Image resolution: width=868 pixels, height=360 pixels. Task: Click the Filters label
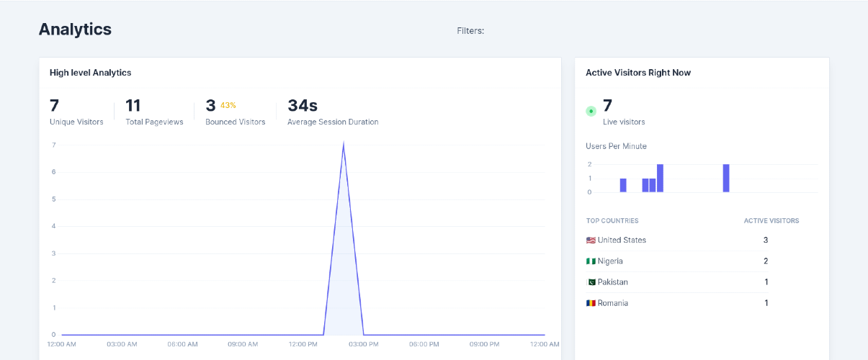[470, 31]
